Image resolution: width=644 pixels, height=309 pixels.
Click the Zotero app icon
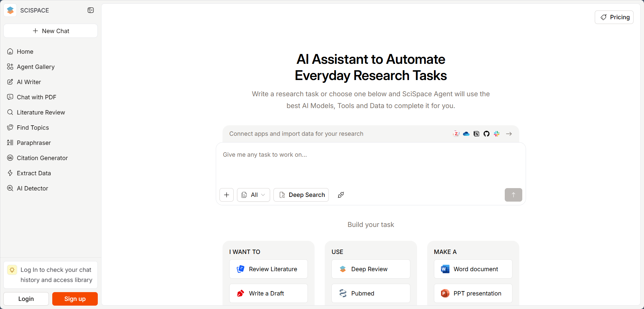click(456, 134)
